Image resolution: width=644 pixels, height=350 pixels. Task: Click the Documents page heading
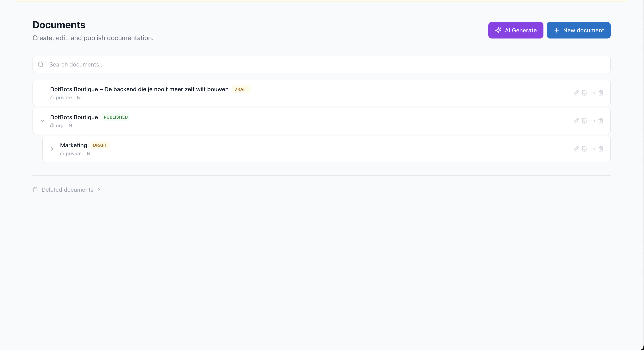pyautogui.click(x=59, y=25)
